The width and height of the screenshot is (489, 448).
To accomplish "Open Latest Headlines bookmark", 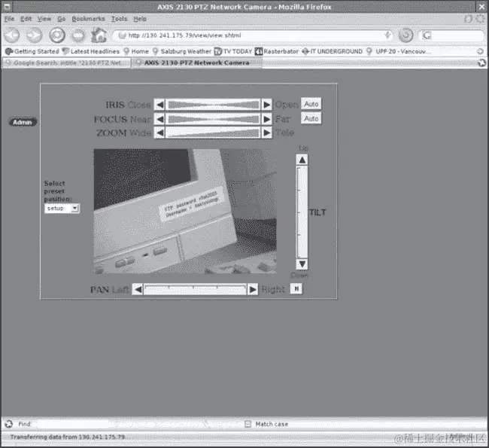I will pos(91,51).
